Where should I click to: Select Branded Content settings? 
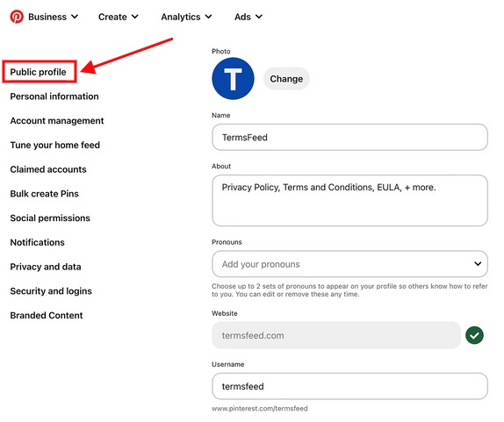tap(47, 315)
